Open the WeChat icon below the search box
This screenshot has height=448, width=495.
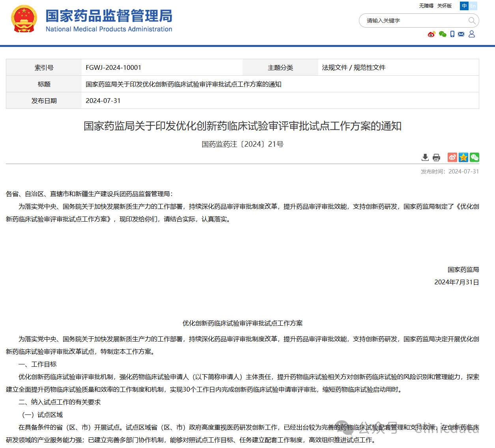pos(443,34)
